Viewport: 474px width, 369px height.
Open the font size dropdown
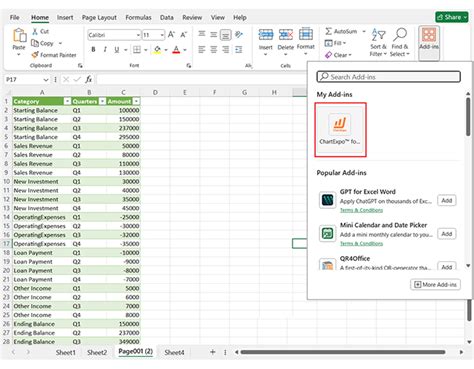click(x=162, y=35)
